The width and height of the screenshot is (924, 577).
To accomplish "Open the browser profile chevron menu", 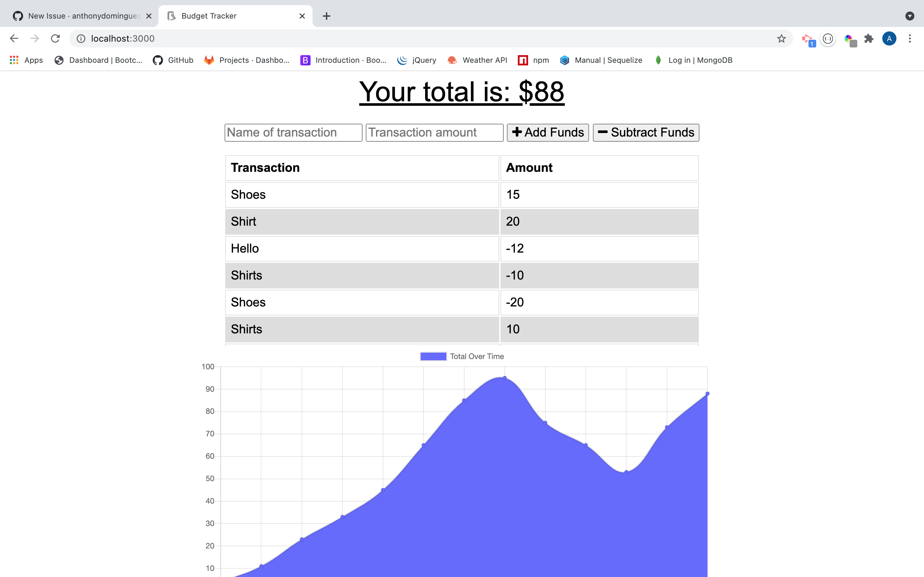I will [910, 16].
